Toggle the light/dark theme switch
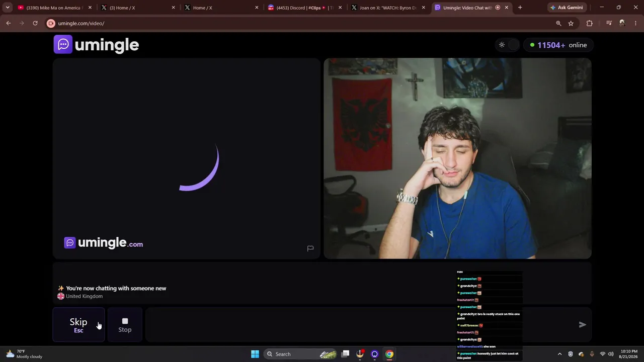 [508, 45]
